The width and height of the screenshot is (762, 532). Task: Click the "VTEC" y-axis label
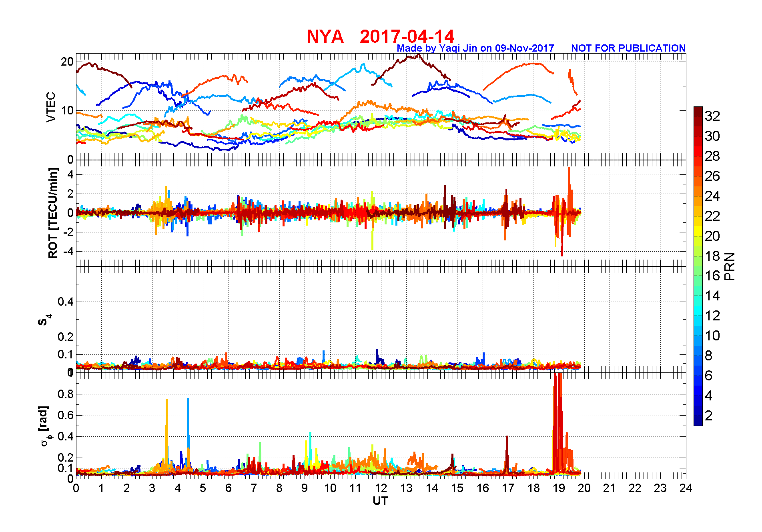click(x=51, y=107)
